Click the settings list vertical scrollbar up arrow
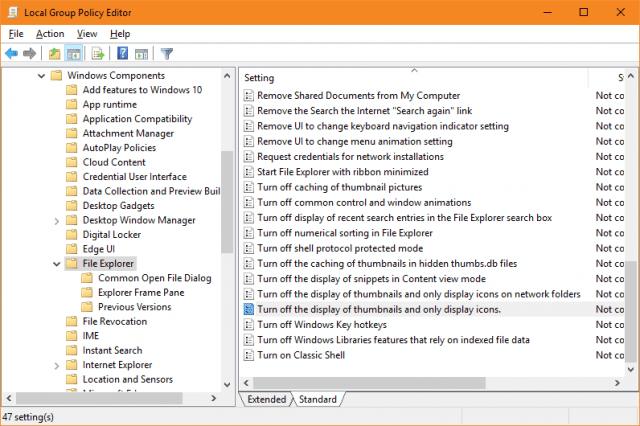640x426 pixels. (x=631, y=76)
